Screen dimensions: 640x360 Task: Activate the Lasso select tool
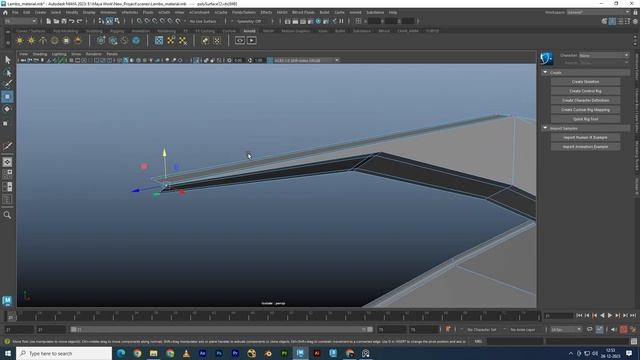(7, 73)
